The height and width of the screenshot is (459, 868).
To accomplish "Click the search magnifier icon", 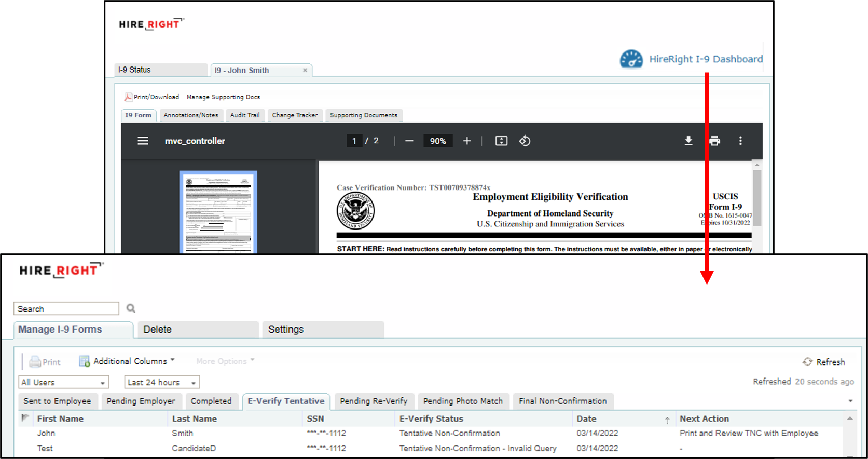I will tap(131, 308).
